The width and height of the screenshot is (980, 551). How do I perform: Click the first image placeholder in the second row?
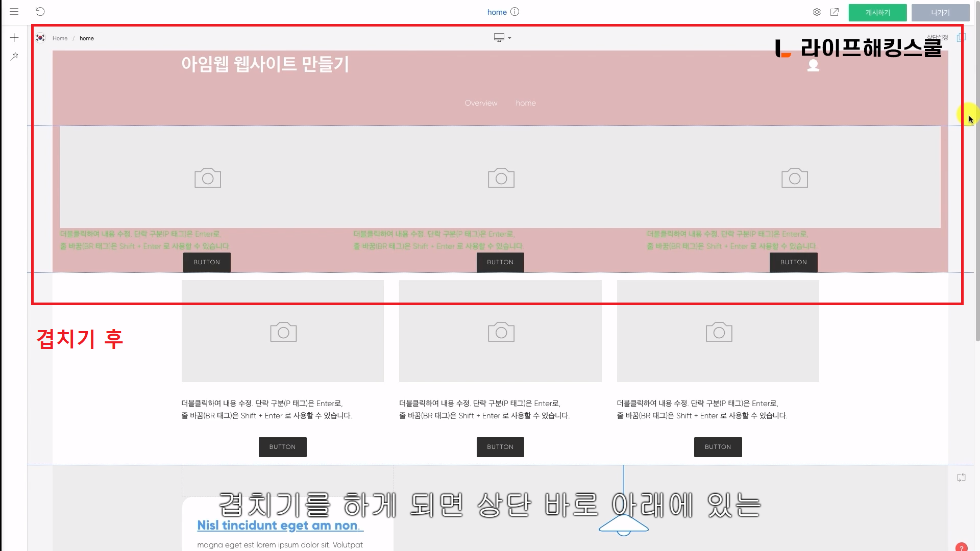(x=283, y=332)
